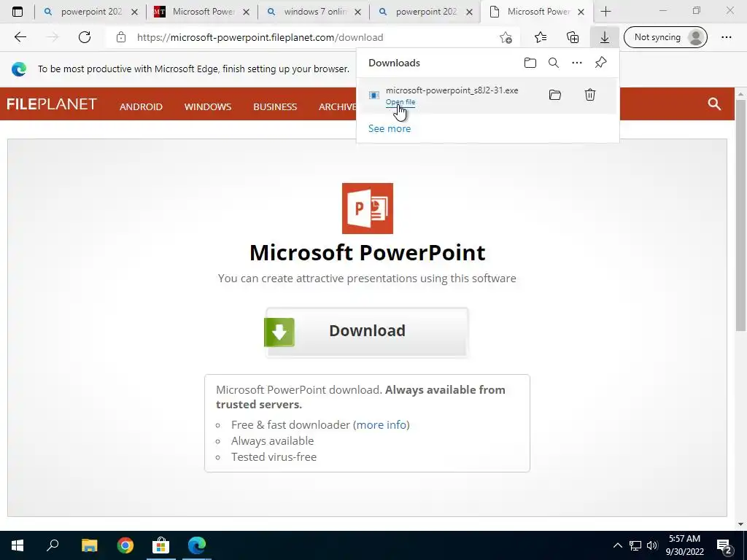
Task: Open Edge settings and more menu
Action: point(726,37)
